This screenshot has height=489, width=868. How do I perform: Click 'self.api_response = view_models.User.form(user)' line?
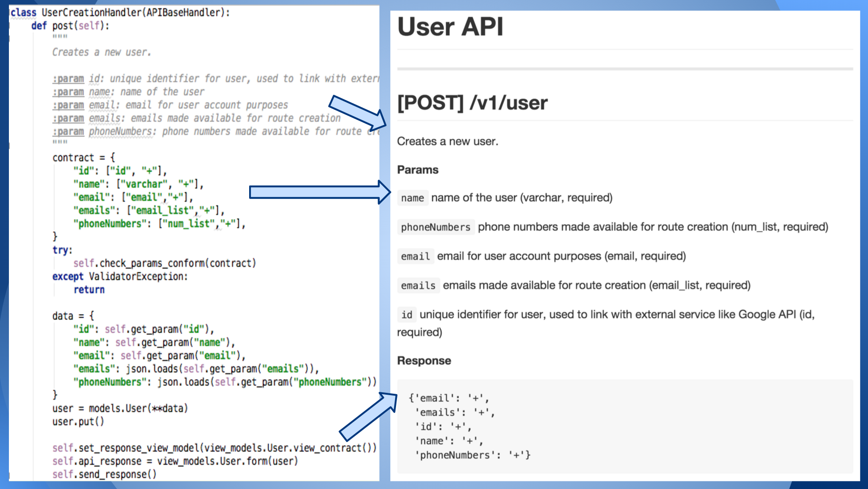click(175, 461)
